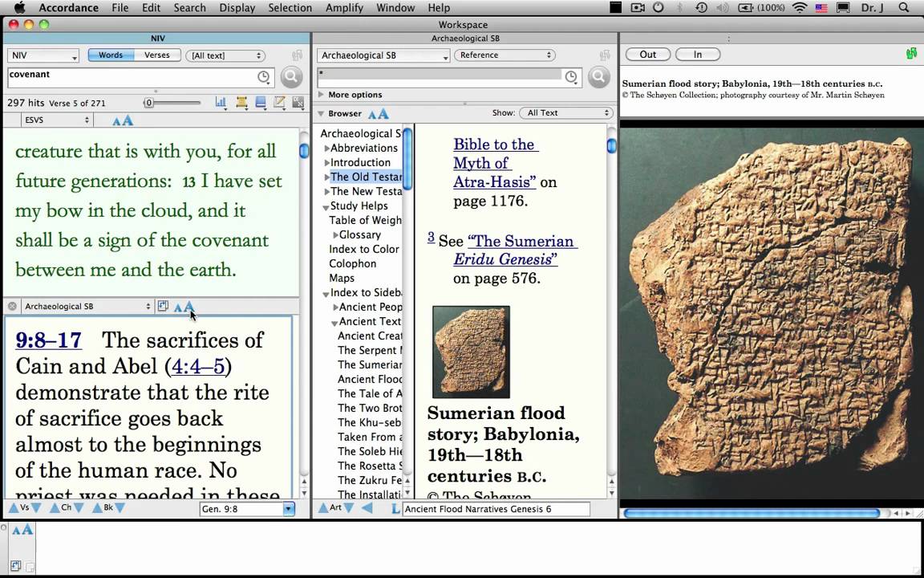Expand the Ancient Peoples tree item
924x578 pixels.
pos(335,307)
